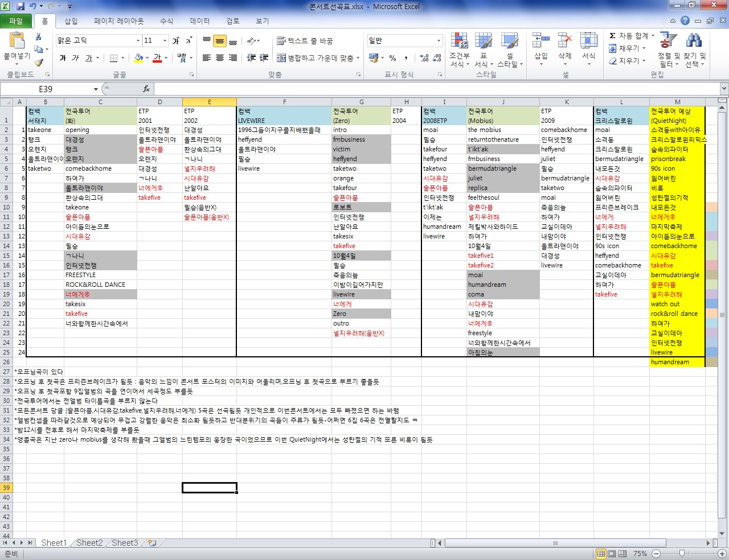Switch to Page Layout view in status bar

click(611, 553)
